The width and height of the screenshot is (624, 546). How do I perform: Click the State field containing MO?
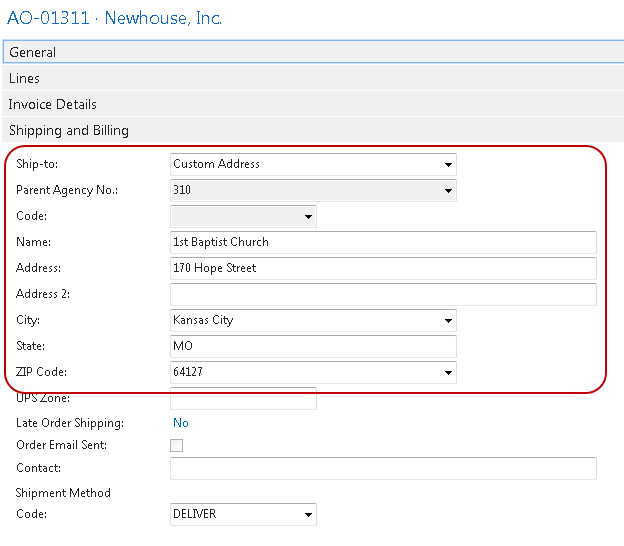313,346
